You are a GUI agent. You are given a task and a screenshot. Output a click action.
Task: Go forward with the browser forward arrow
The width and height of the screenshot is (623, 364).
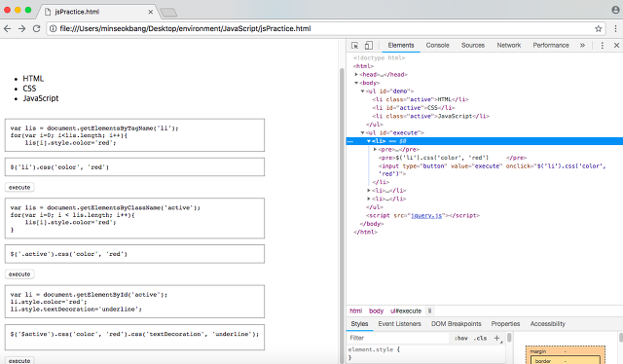[x=21, y=28]
